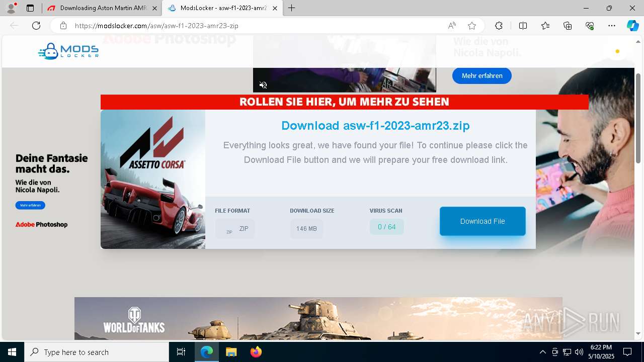Image resolution: width=644 pixels, height=362 pixels.
Task: Open the Favorites list icon
Action: [545, 26]
